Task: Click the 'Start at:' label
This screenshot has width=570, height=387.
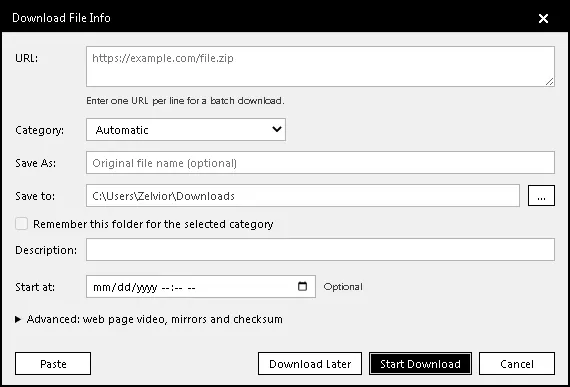Action: point(35,287)
